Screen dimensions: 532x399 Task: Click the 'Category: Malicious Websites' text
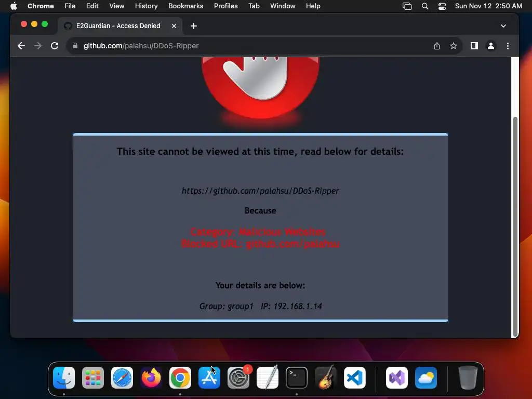258,232
